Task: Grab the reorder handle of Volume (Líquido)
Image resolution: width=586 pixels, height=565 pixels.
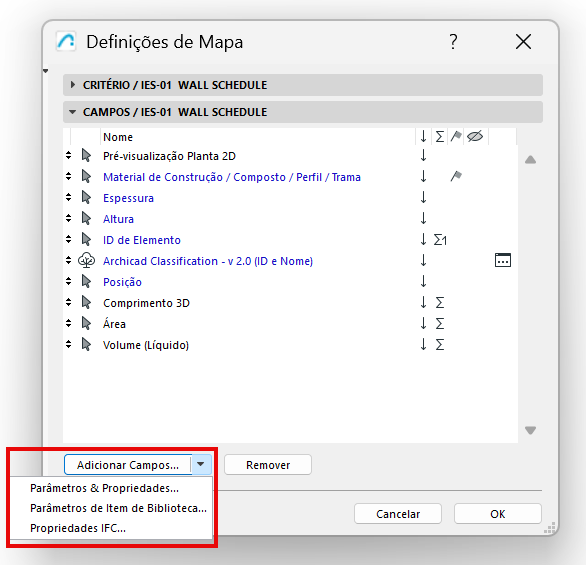Action: [x=68, y=344]
